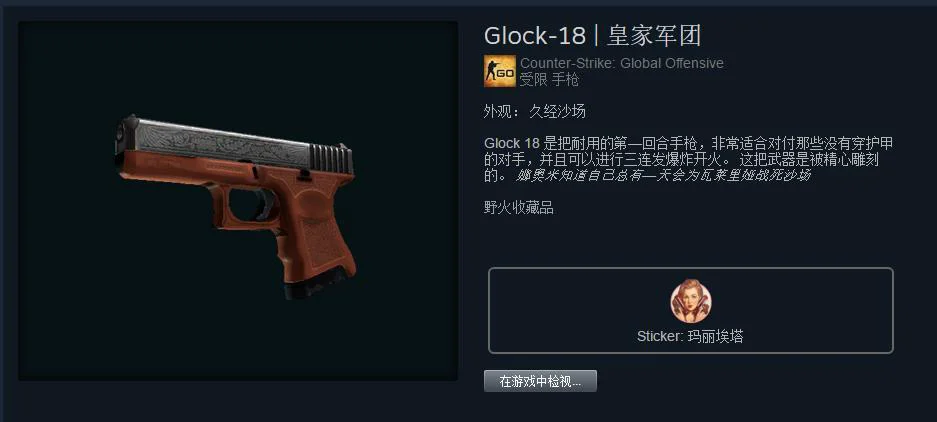Click the Glock-18 pistol preview image
The width and height of the screenshot is (937, 422).
pos(235,207)
